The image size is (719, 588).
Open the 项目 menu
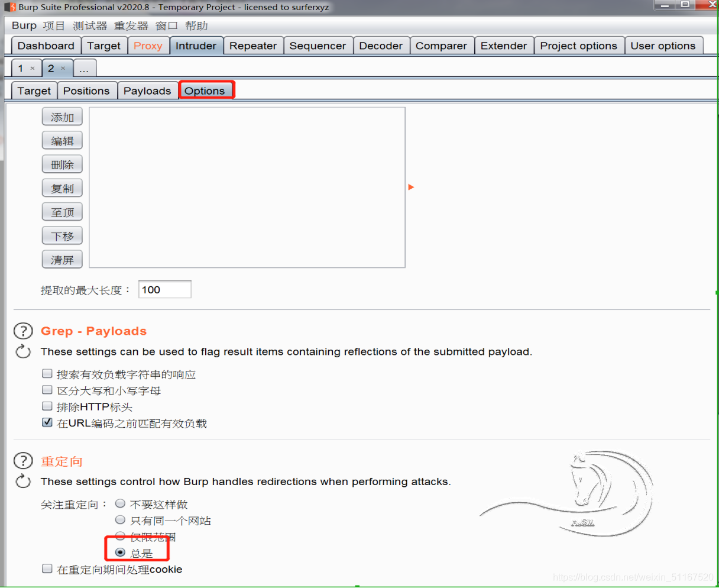pos(54,25)
